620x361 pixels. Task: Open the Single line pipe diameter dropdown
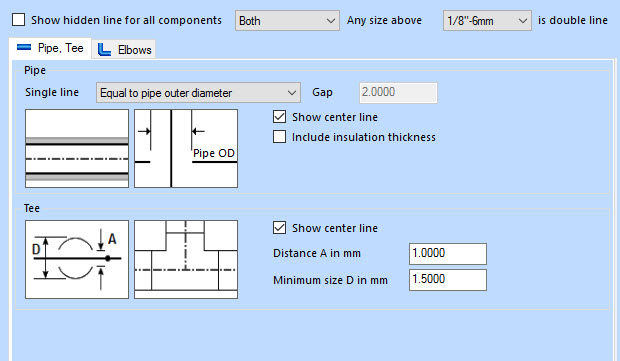click(198, 93)
